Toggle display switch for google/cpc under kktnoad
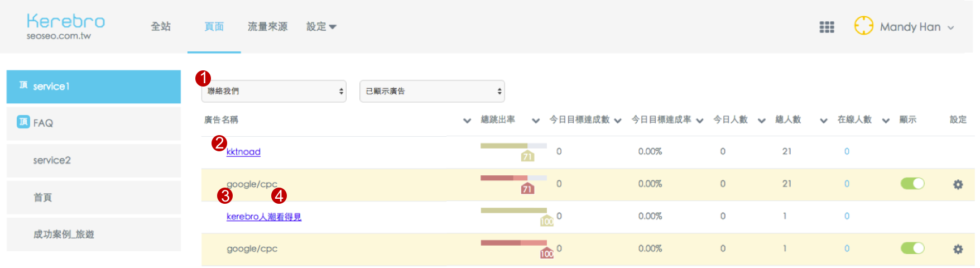The height and width of the screenshot is (268, 980). 912,184
